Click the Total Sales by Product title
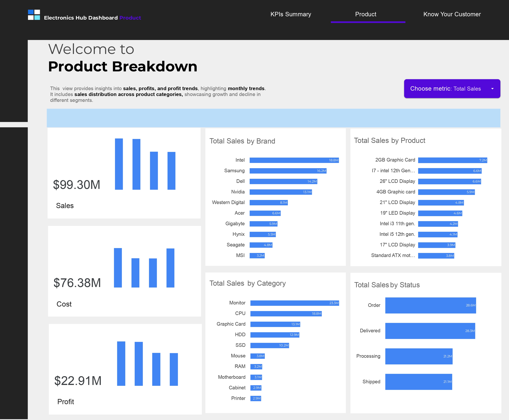Viewport: 509px width, 420px height. pos(390,140)
